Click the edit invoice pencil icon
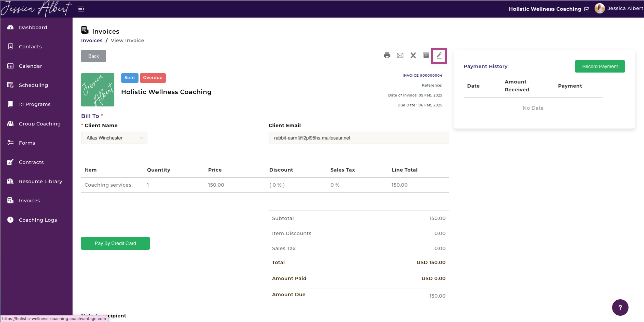This screenshot has height=322, width=644. pyautogui.click(x=439, y=56)
